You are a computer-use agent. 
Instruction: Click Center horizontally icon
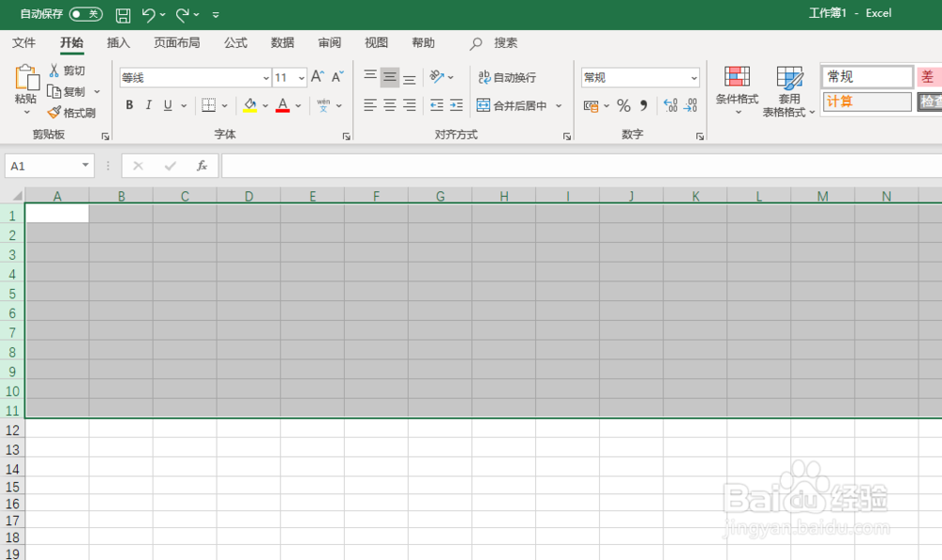pyautogui.click(x=390, y=105)
